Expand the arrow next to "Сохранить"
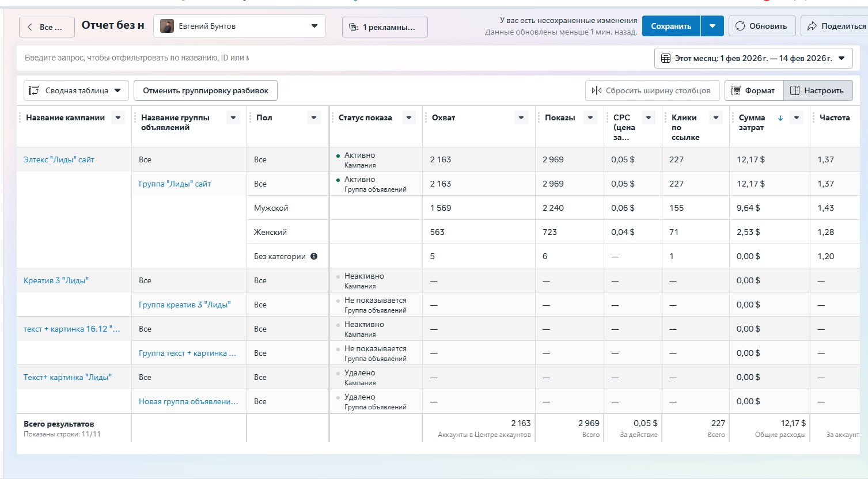The width and height of the screenshot is (868, 479). (712, 26)
